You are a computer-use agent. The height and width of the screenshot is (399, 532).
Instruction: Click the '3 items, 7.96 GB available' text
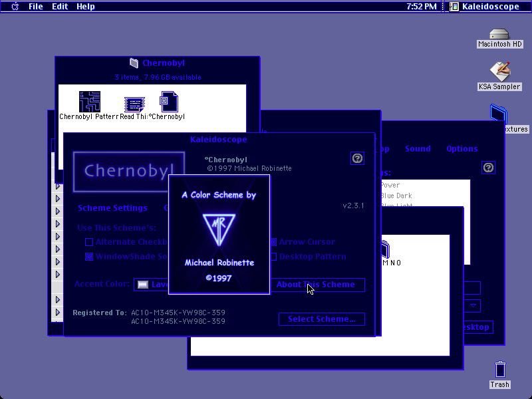(x=158, y=77)
